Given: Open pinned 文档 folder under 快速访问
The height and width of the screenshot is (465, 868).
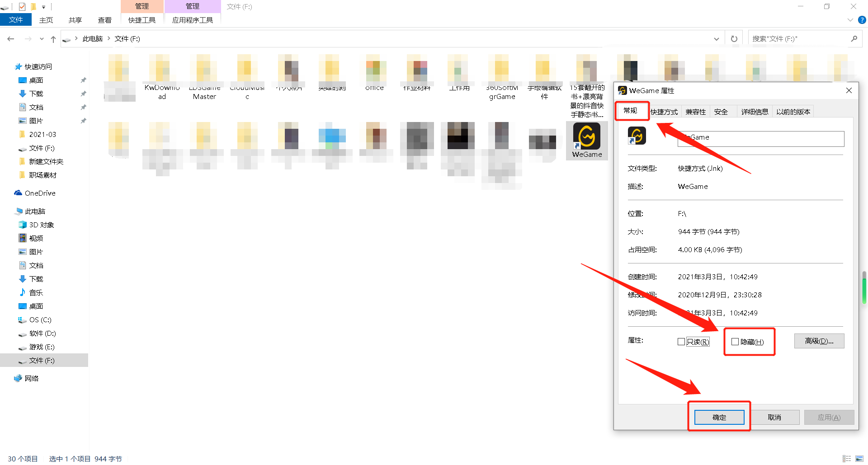Looking at the screenshot, I should click(x=36, y=108).
